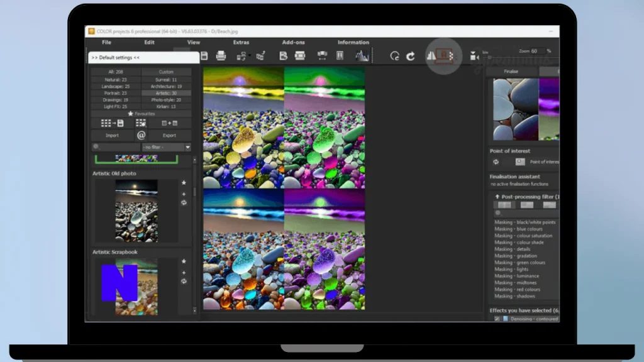The height and width of the screenshot is (362, 644).
Task: Click the refresh icon beside Artistic Old photo
Action: coord(184,203)
